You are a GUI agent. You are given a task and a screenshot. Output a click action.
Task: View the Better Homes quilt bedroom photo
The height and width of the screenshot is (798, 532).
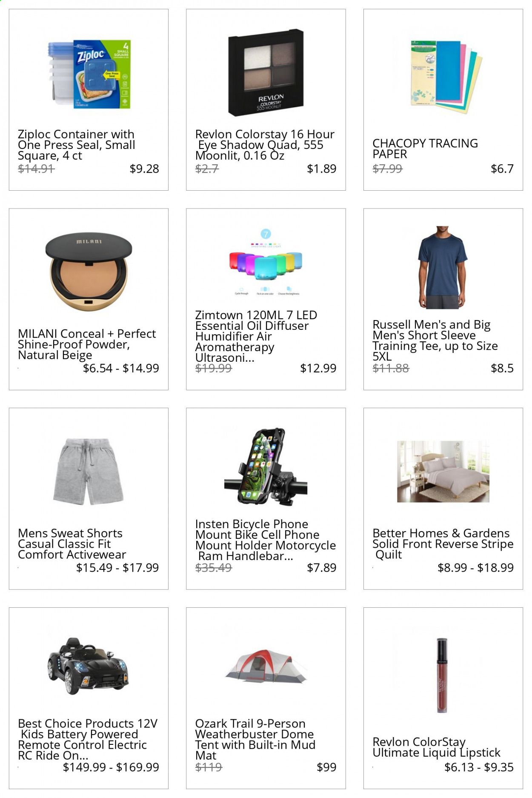[443, 472]
